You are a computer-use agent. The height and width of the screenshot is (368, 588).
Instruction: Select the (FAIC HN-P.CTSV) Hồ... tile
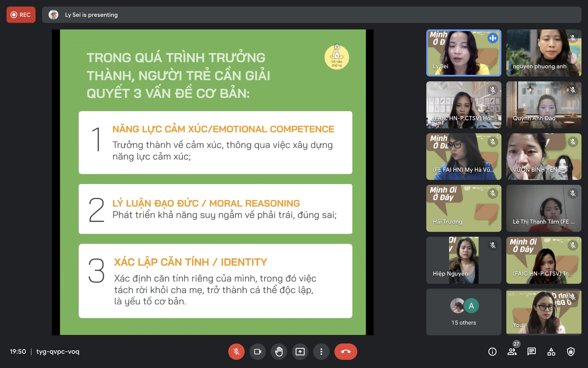pos(464,105)
